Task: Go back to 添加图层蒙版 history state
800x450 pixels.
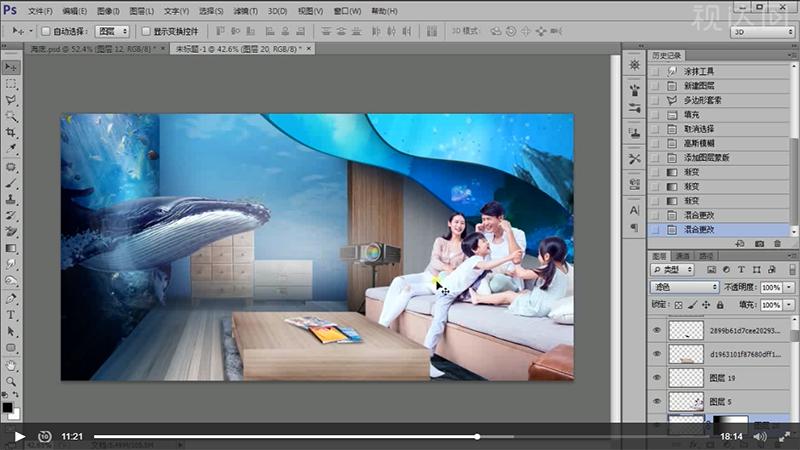Action: click(706, 158)
